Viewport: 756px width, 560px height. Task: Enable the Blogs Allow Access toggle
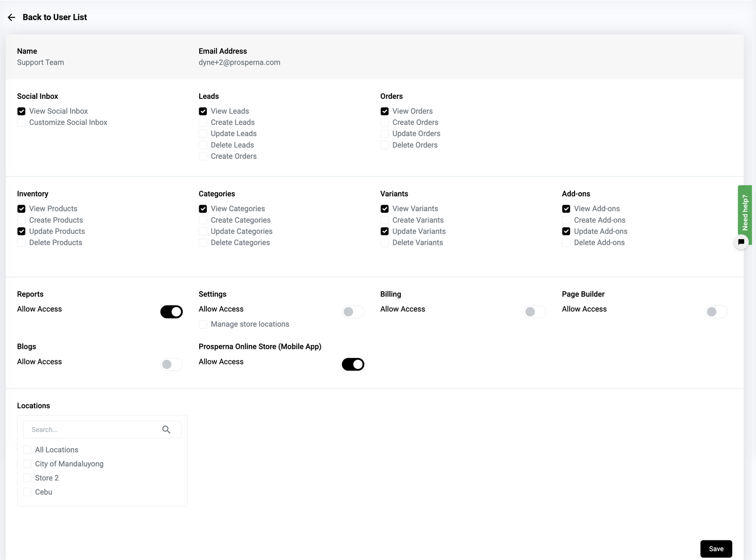172,365
